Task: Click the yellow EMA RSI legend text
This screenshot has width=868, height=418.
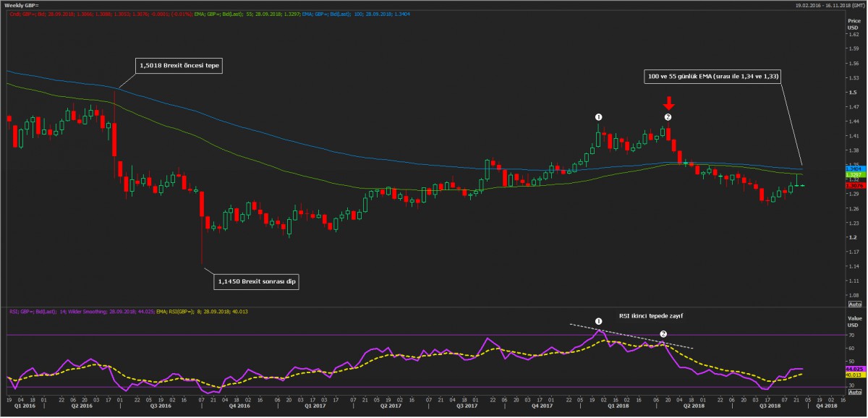Action: coord(245,311)
